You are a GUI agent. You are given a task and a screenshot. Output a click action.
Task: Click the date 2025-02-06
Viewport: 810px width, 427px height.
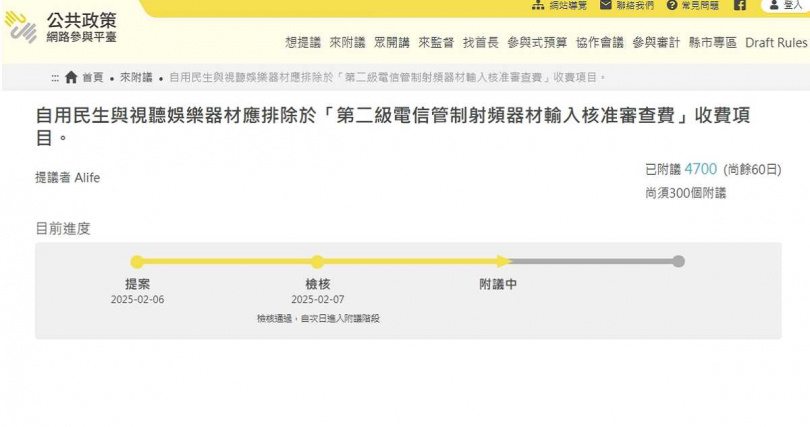(x=137, y=299)
